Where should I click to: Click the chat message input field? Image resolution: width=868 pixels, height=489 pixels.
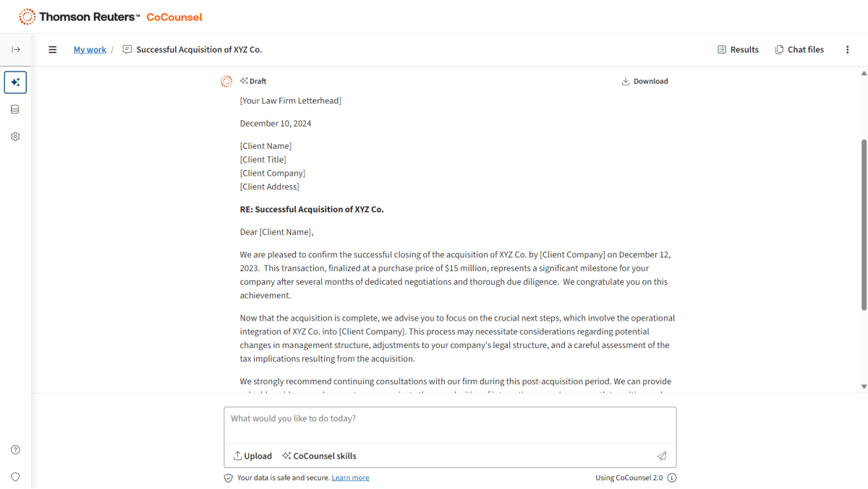(x=450, y=425)
